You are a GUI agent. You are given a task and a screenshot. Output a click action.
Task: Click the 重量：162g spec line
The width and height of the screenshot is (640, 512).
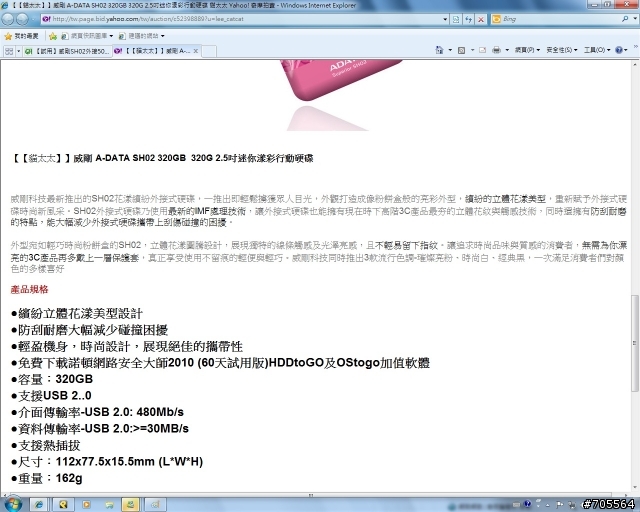pos(47,478)
